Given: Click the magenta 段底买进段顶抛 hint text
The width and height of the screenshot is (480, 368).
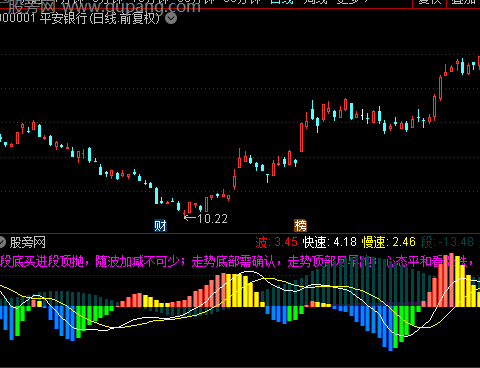Looking at the screenshot, I should coord(42,262).
